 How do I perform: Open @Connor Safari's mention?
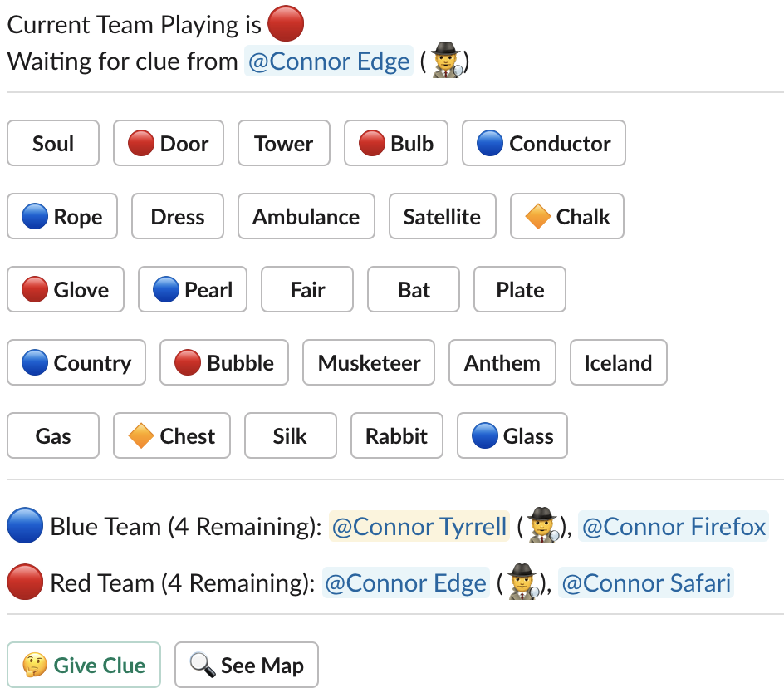pos(647,582)
